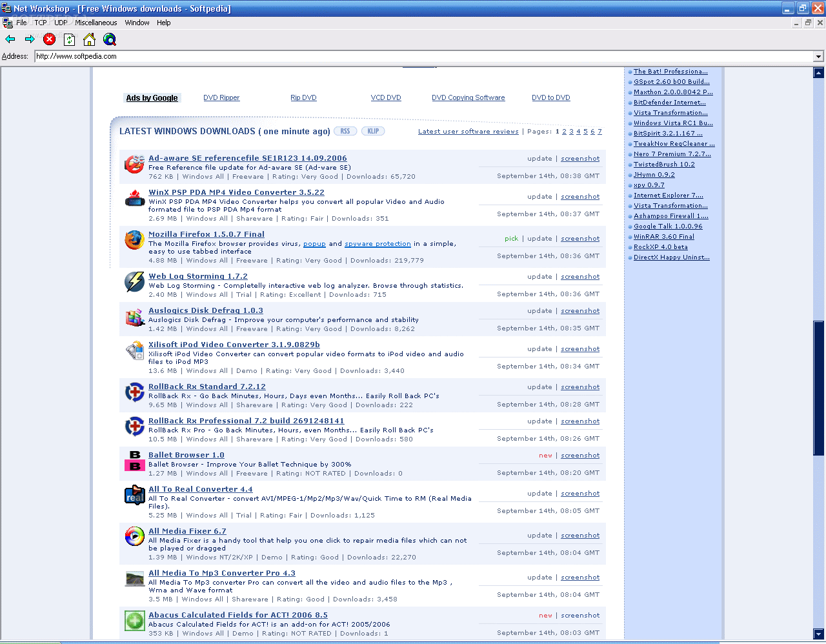Click the Refresh page toolbar icon
Viewport: 826px width, 644px height.
69,39
